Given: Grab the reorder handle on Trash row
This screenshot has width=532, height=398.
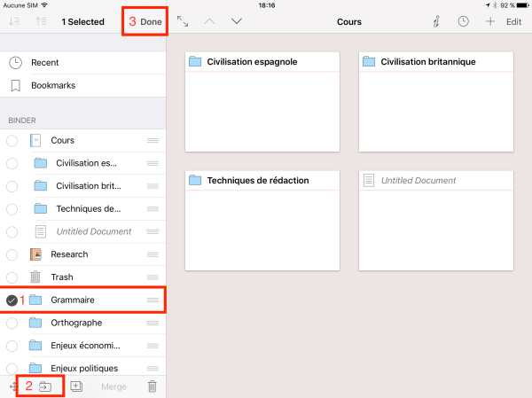Looking at the screenshot, I should pyautogui.click(x=153, y=277).
